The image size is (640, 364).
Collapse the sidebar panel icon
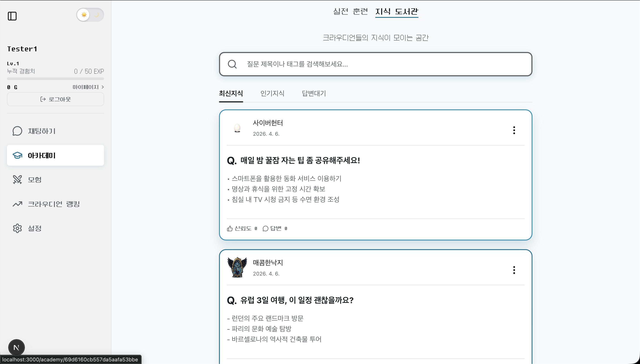coord(12,16)
